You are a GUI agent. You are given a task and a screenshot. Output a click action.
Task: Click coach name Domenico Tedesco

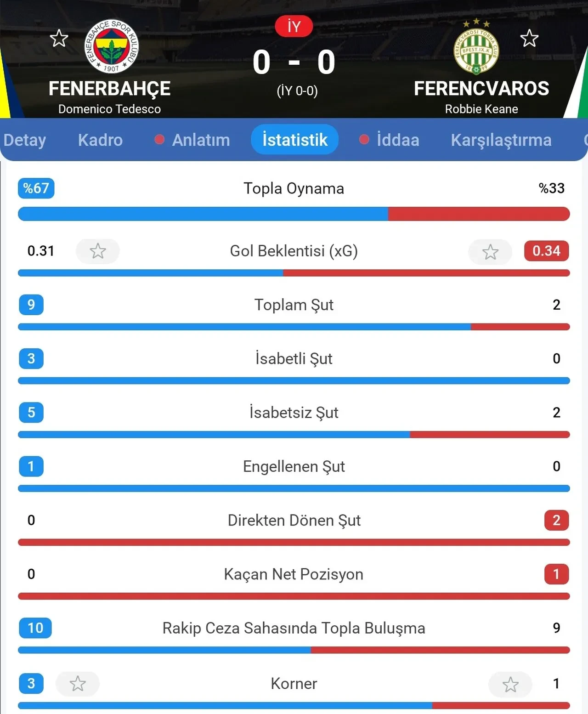click(x=109, y=109)
